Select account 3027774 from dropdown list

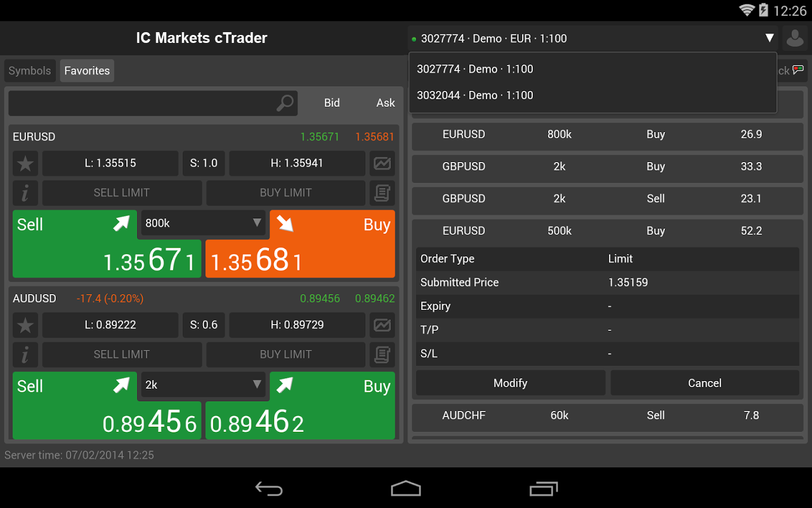(593, 69)
